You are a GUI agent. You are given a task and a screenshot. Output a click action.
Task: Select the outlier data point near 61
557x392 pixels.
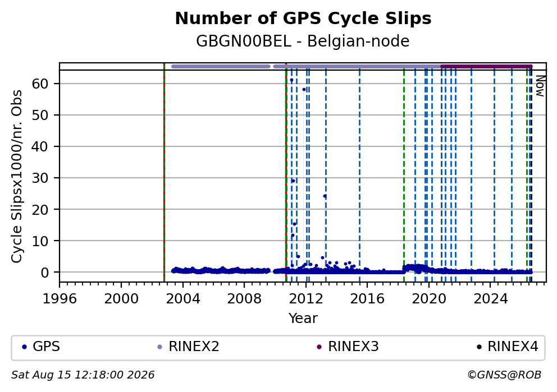(x=291, y=80)
